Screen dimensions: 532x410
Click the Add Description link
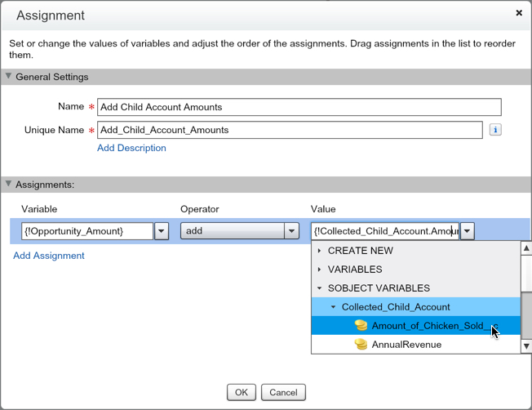[x=131, y=148]
